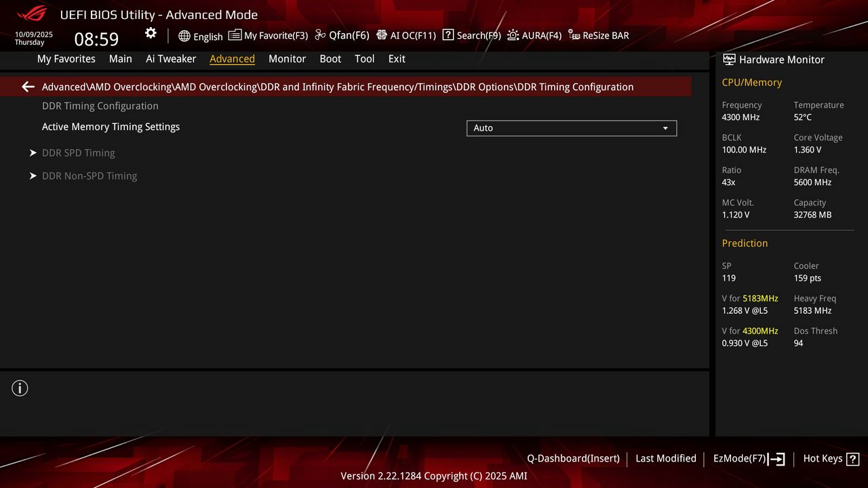
Task: Open the English language selector
Action: (x=201, y=37)
